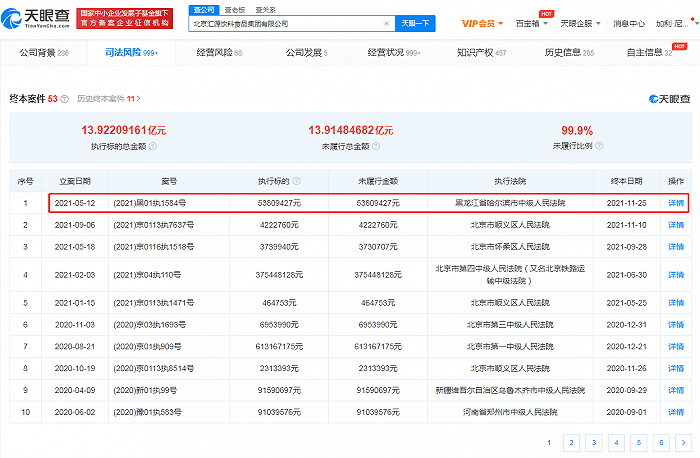Click the 历史终本案件 link
700x458 pixels.
tap(111, 99)
